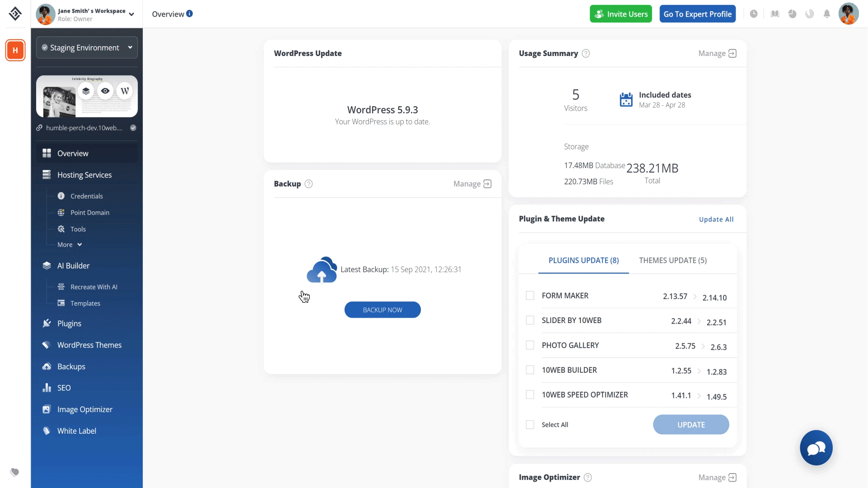Viewport: 868px width, 488px height.
Task: Open user avatar in top right
Action: 849,14
